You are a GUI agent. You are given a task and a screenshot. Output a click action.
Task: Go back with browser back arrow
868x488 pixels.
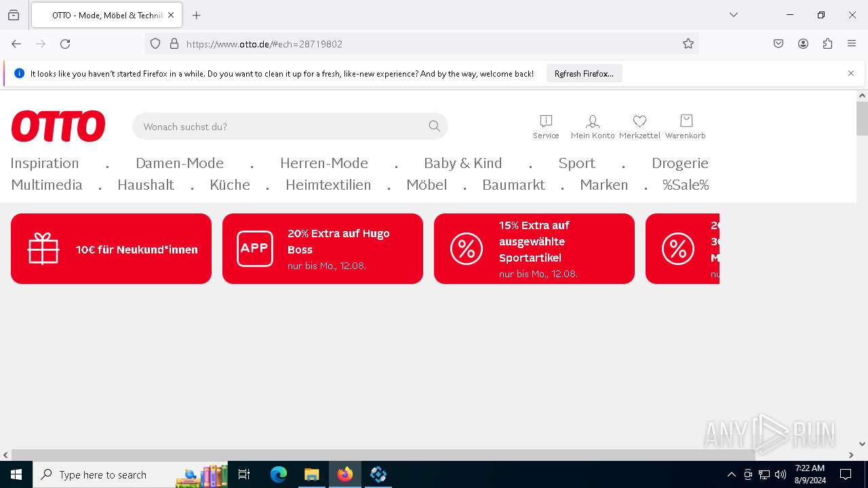pos(16,43)
